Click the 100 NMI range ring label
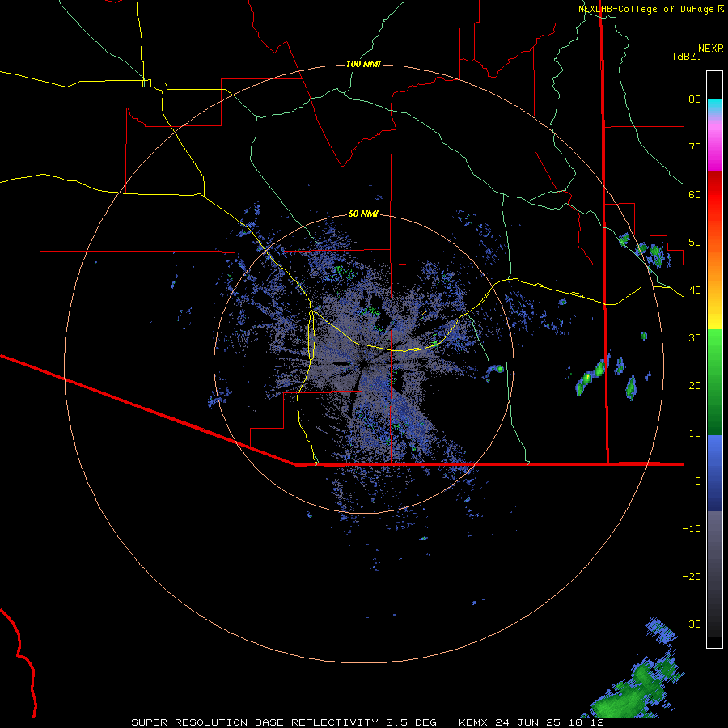Screen dimensions: 728x728 (x=363, y=64)
